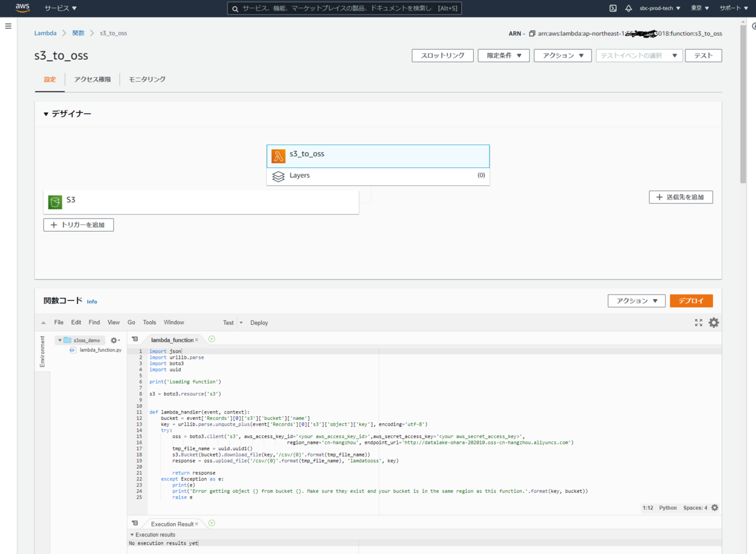The width and height of the screenshot is (756, 554).
Task: Open the Edit menu in editor
Action: pyautogui.click(x=76, y=322)
